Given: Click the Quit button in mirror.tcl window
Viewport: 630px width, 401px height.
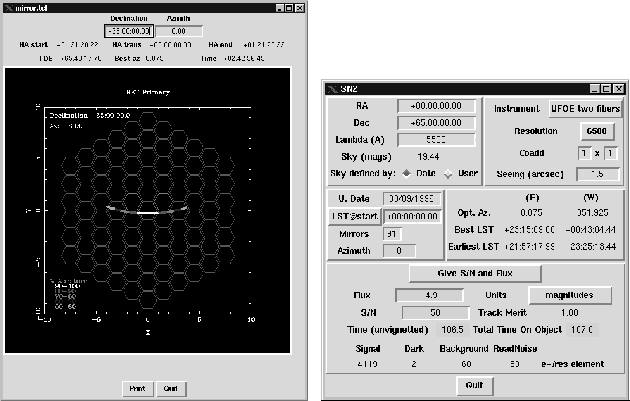Looking at the screenshot, I should [x=171, y=389].
